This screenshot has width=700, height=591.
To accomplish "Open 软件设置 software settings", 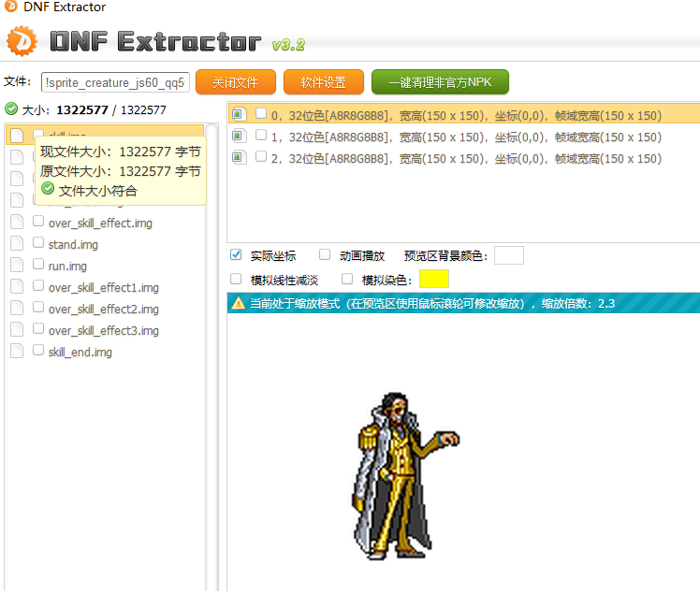I will pos(323,82).
